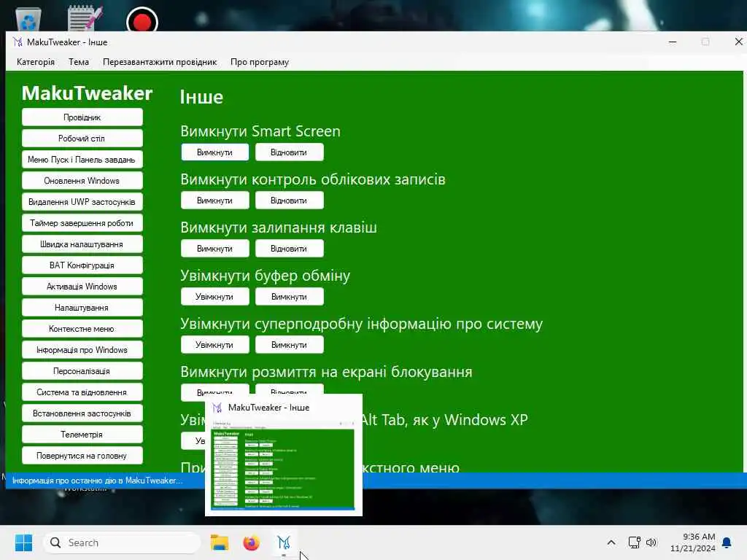Open Контекстне меню section
747x560 pixels.
[x=82, y=329]
